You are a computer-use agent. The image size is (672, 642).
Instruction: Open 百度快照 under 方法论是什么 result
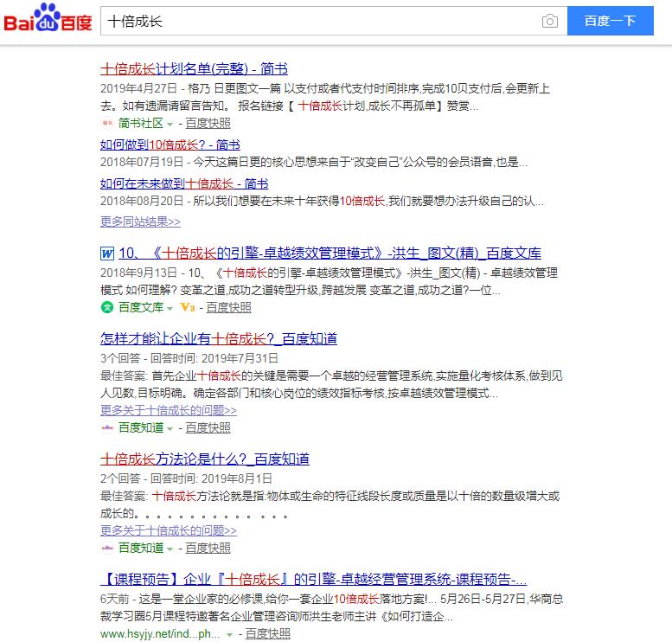click(208, 548)
